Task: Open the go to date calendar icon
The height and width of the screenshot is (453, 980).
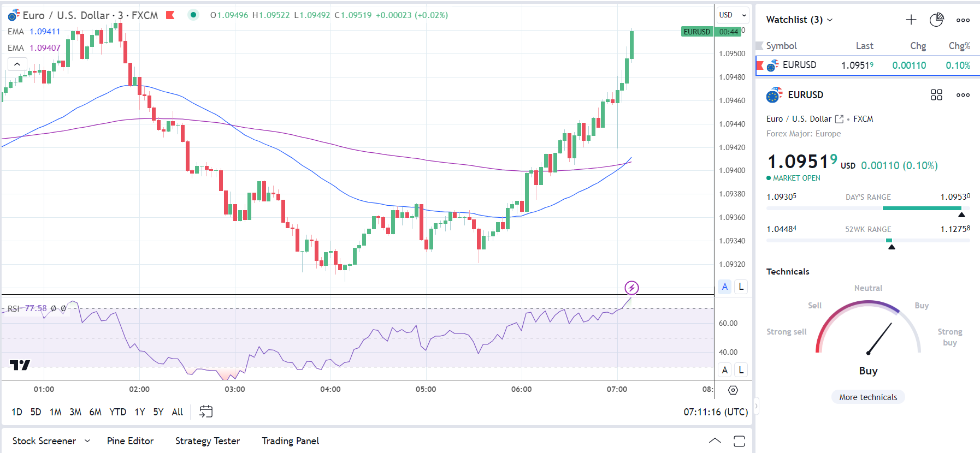Action: point(206,412)
